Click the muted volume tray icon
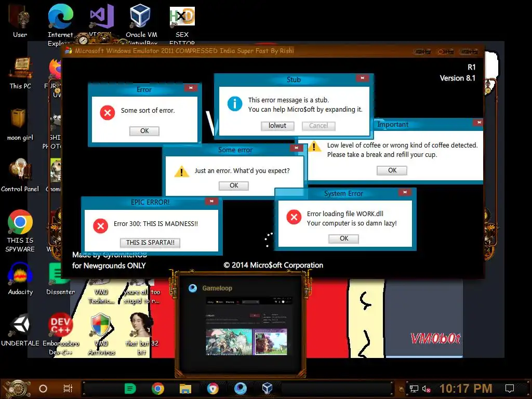 point(427,389)
